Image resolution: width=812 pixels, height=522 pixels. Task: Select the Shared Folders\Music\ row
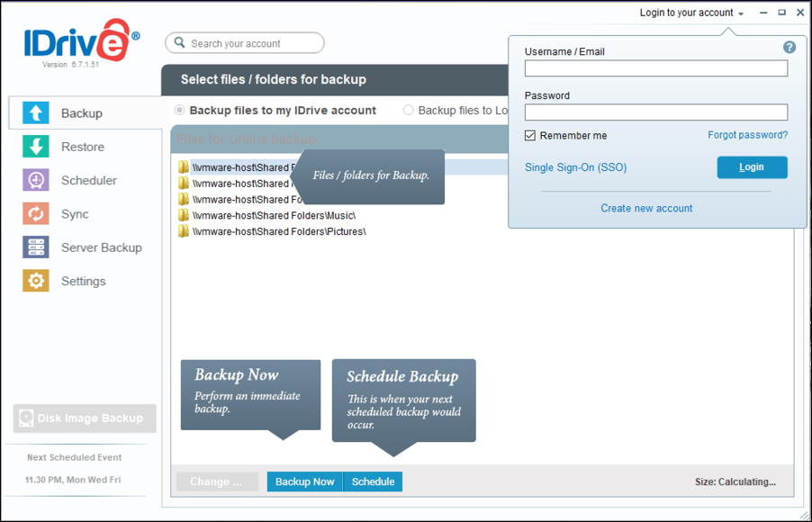[x=274, y=215]
